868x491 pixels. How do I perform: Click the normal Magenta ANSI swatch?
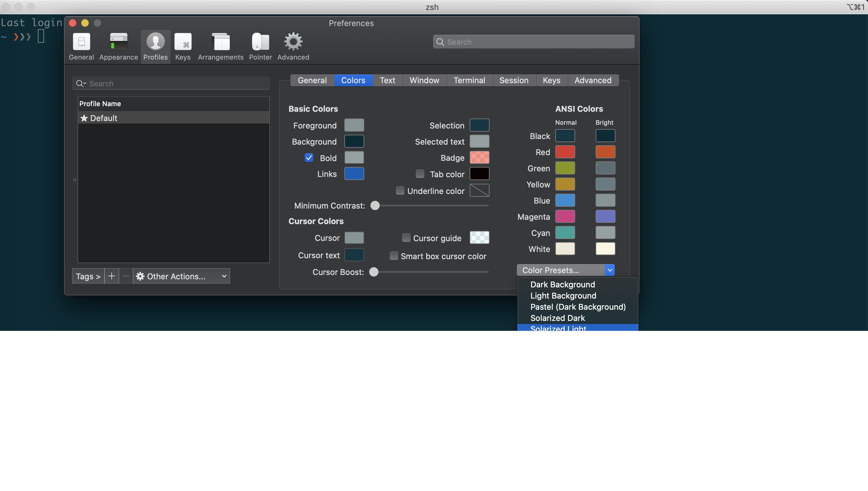[565, 217]
